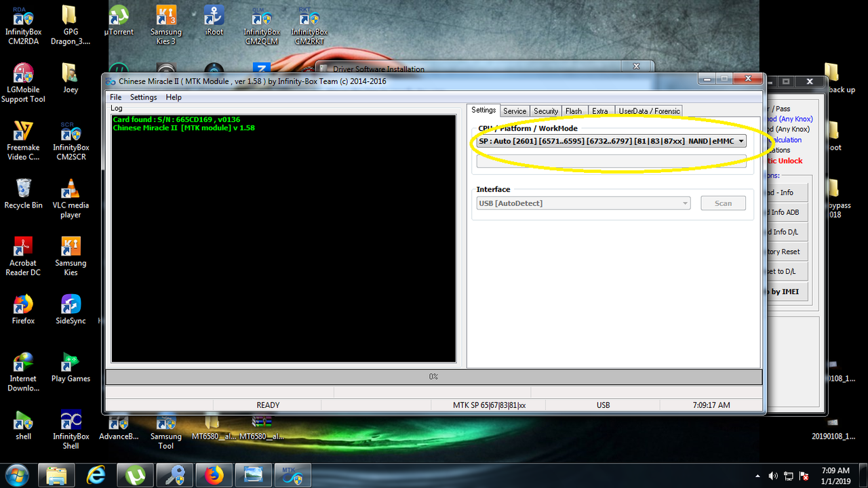868x488 pixels.
Task: Launch uTorrent from desktop shortcut
Action: click(119, 21)
